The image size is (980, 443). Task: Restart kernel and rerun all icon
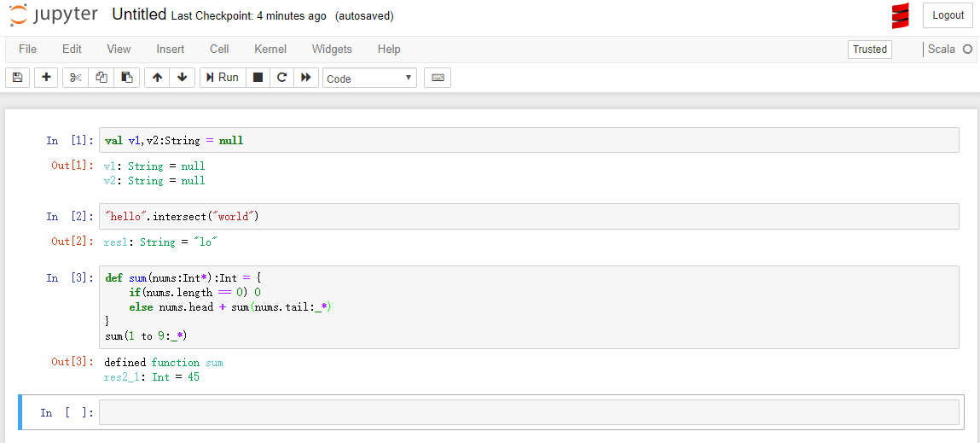306,78
